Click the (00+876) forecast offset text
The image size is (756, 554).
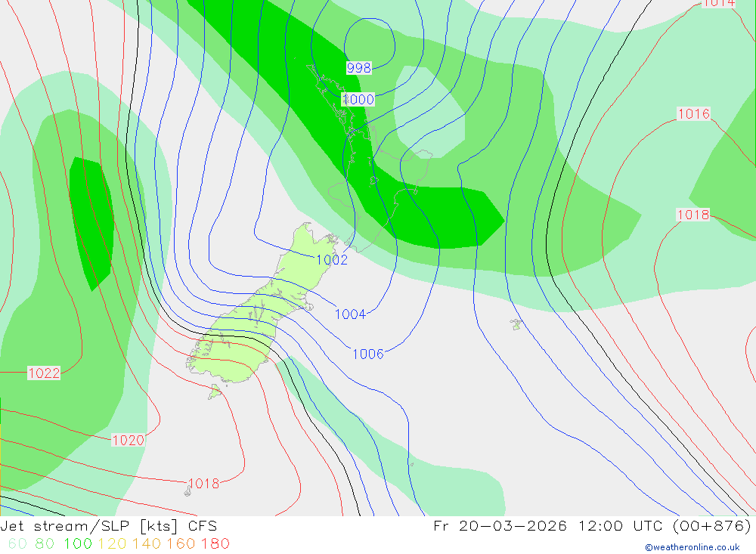[711, 526]
